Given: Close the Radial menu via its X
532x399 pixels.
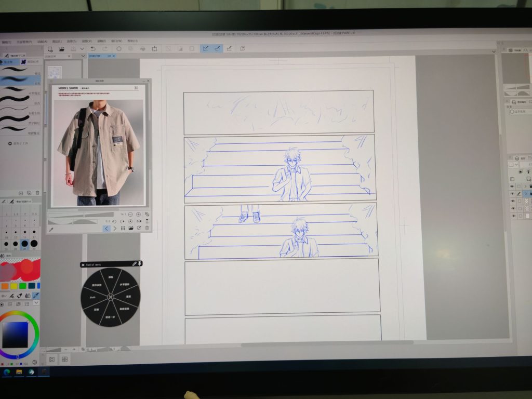Looking at the screenshot, I should point(83,264).
